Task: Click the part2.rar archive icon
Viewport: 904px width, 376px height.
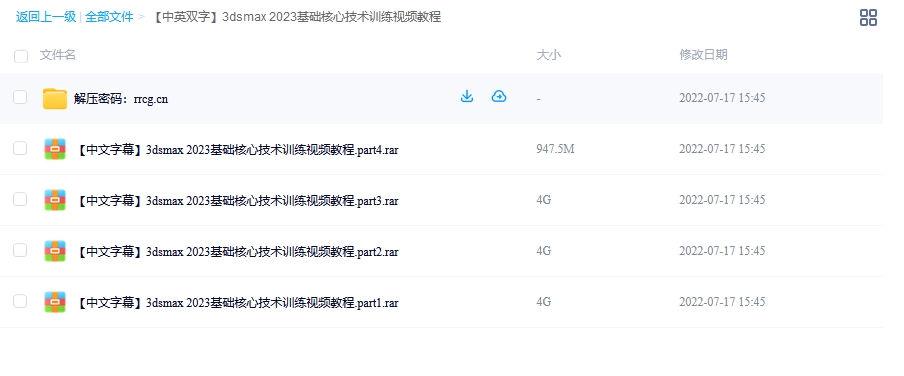Action: tap(55, 251)
